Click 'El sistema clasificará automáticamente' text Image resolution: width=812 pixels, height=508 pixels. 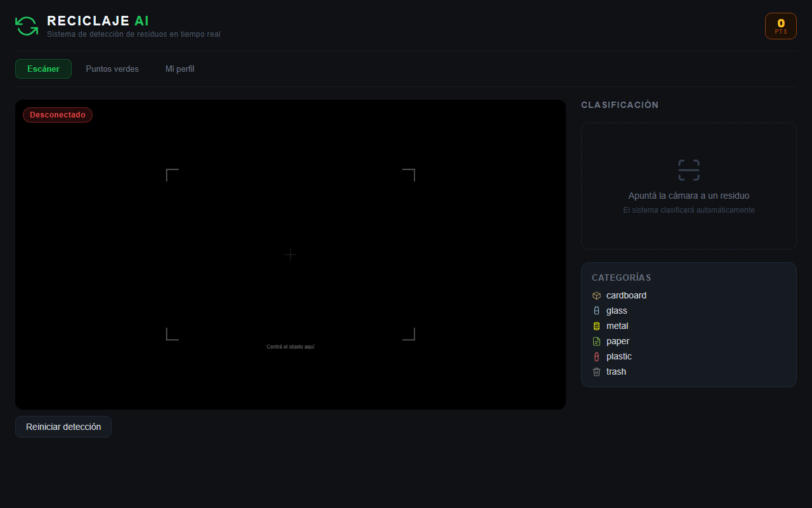click(689, 210)
